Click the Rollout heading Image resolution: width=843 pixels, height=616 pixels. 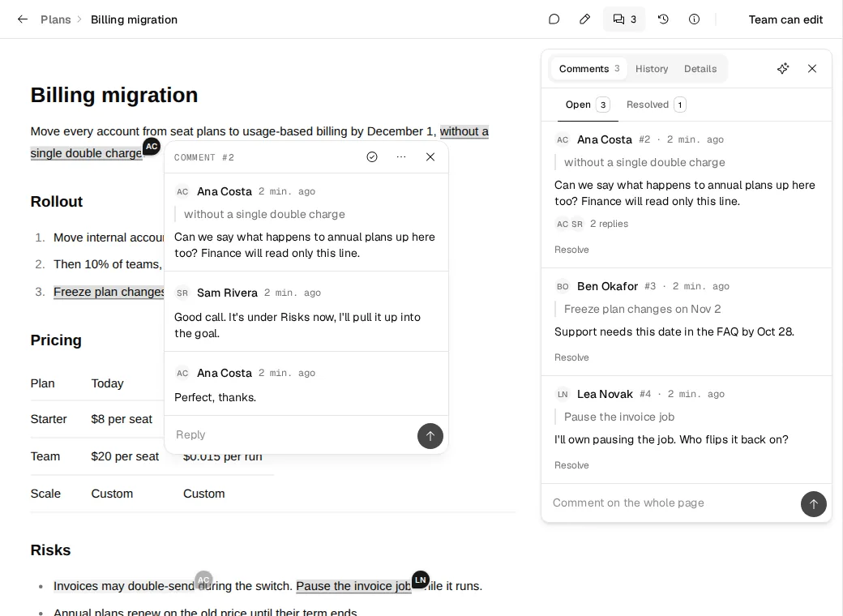tap(57, 202)
